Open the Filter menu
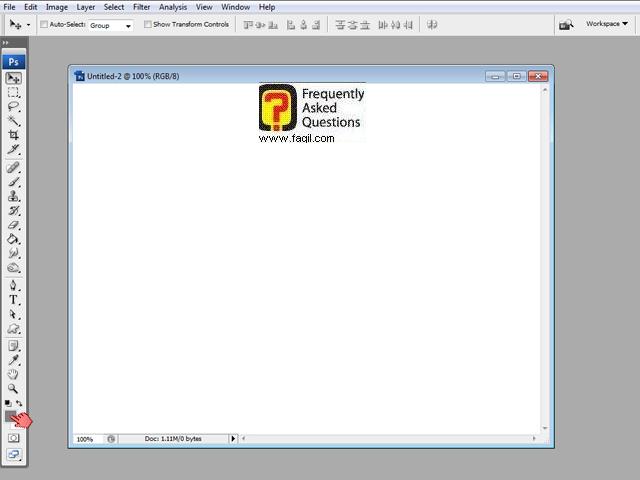Screen dimensions: 640x480 point(142,7)
